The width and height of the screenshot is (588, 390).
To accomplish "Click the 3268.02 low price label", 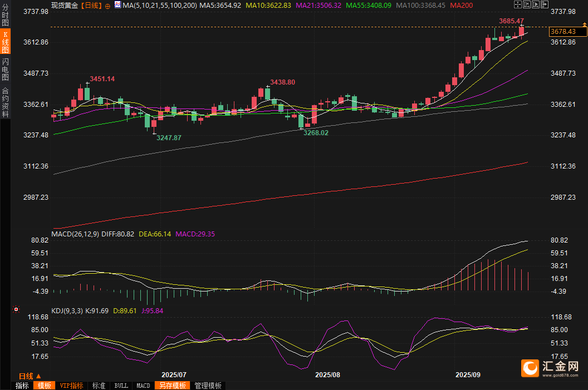I will [x=316, y=133].
